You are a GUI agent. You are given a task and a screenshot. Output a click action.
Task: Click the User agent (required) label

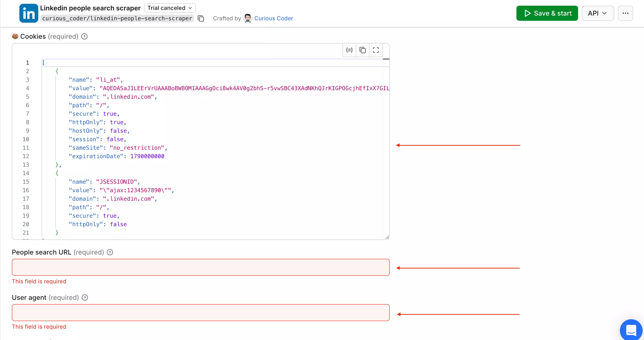coord(45,297)
